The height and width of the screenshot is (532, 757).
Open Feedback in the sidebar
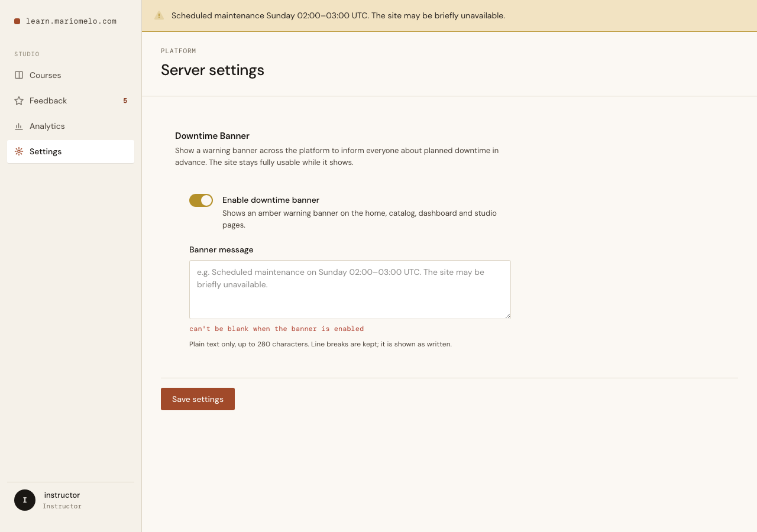tap(71, 100)
